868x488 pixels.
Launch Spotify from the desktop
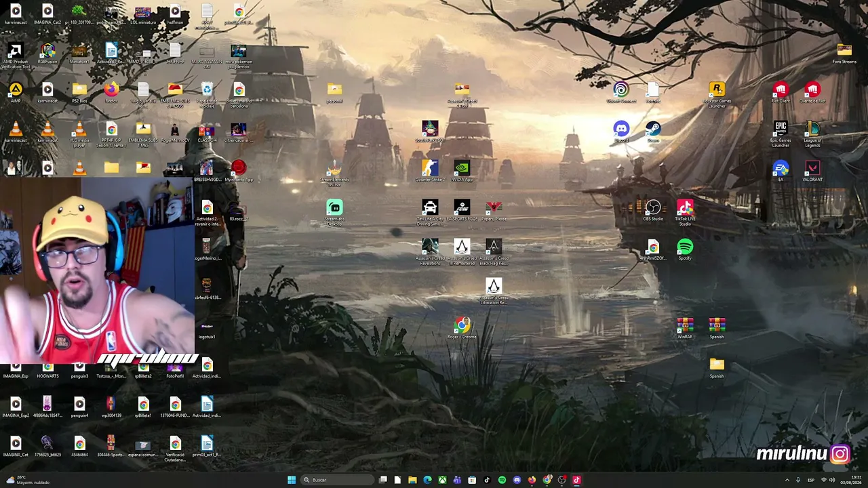(685, 250)
